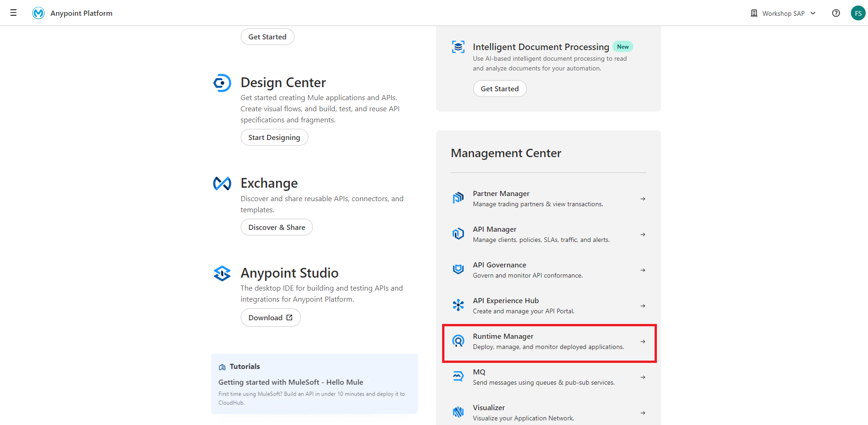Click 'Manage clients, policies, SLAs, traffic, and alerts.' text

[x=541, y=240]
